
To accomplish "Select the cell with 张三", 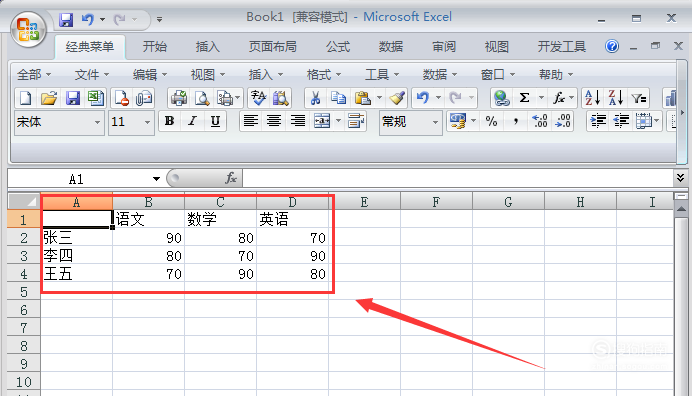I will click(x=77, y=238).
